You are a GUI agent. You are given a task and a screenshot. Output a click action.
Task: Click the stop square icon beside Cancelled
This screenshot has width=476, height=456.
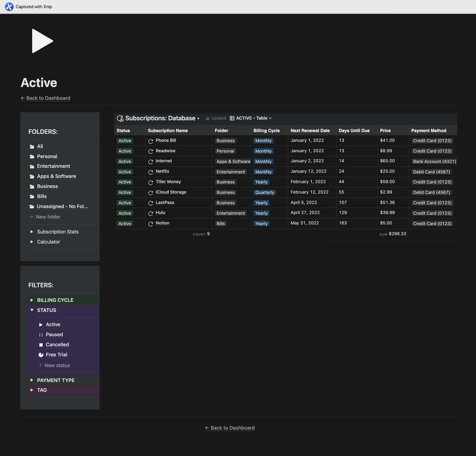pyautogui.click(x=41, y=345)
